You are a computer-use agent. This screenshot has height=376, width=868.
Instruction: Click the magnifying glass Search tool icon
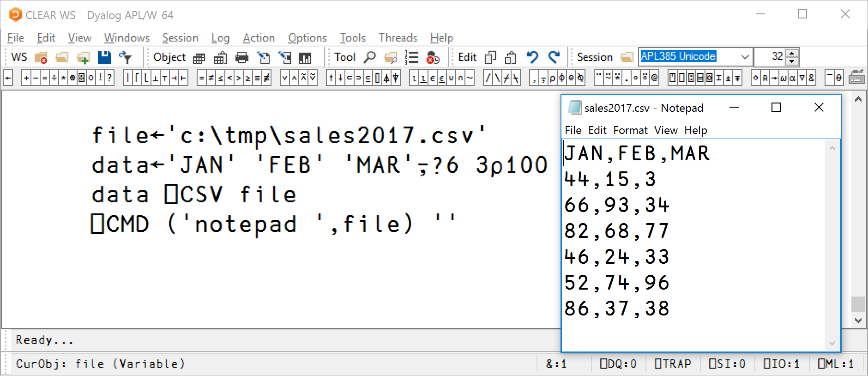point(369,57)
